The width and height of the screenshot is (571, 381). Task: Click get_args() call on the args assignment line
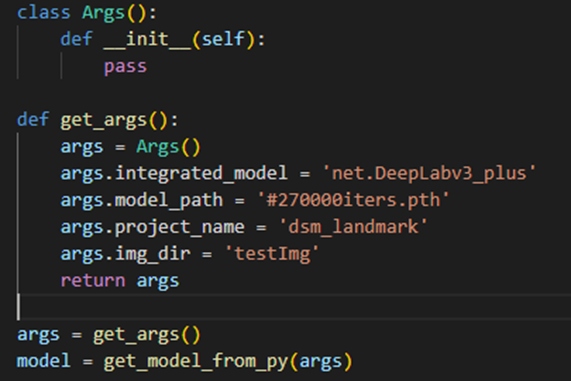pyautogui.click(x=147, y=334)
